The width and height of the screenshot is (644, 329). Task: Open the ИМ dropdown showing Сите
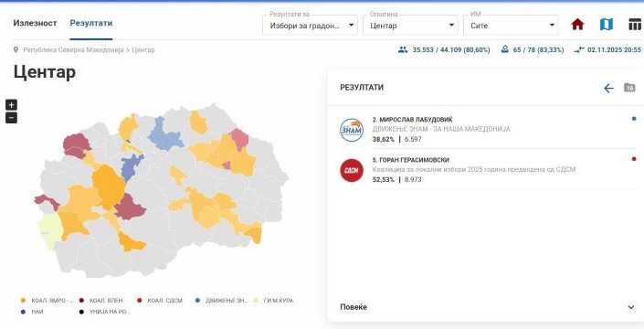tap(511, 26)
